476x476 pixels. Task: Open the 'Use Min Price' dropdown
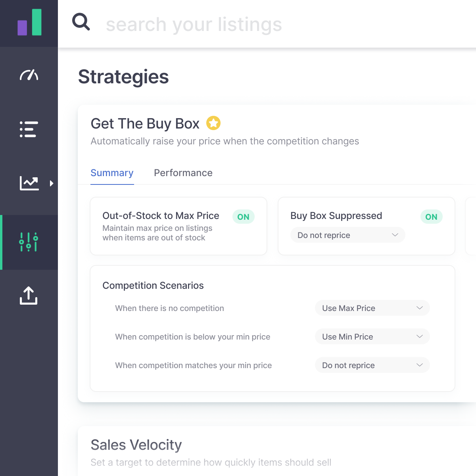tap(372, 337)
